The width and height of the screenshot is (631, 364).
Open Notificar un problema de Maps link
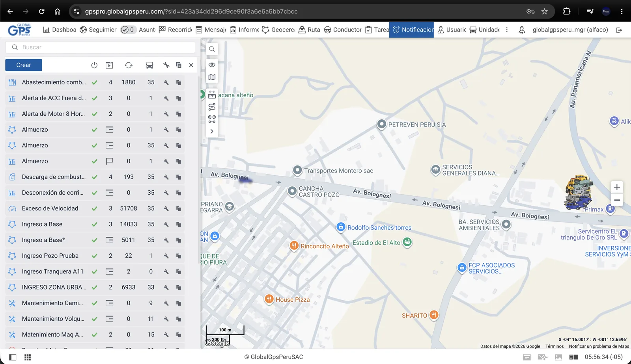coord(599,346)
